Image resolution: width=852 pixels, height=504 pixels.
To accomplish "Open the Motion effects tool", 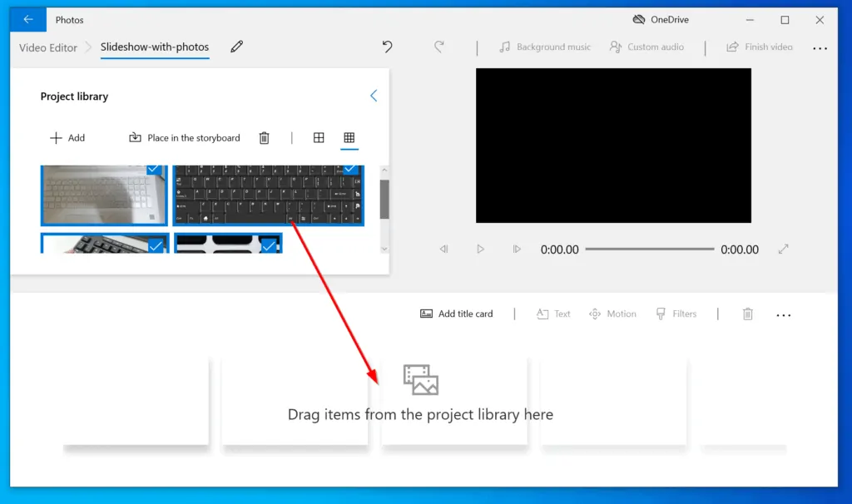I will click(612, 314).
